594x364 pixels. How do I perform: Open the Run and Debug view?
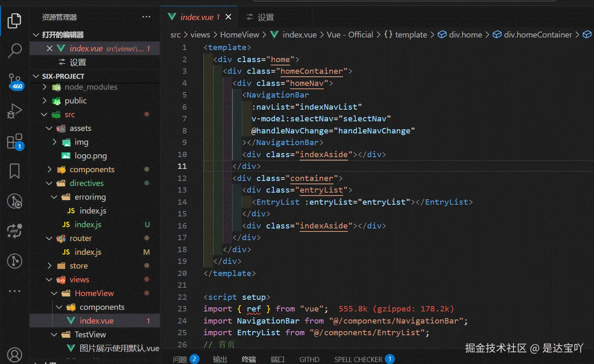(x=15, y=110)
